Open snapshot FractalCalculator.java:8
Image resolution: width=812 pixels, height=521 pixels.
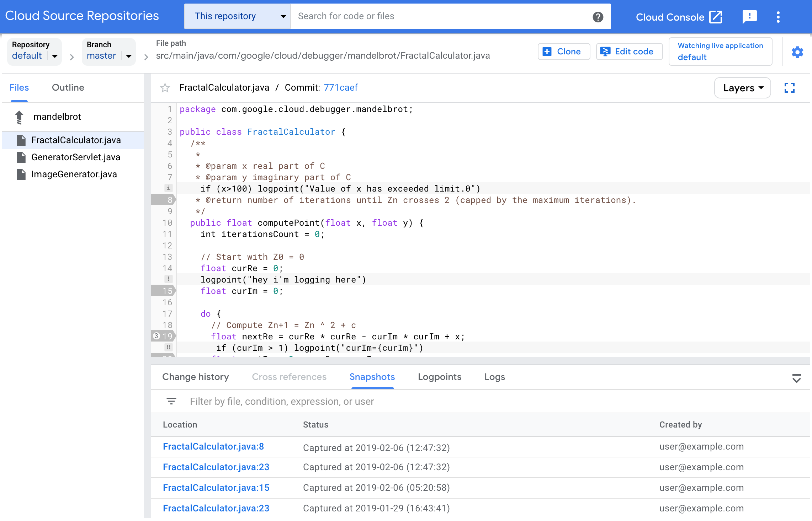(213, 447)
